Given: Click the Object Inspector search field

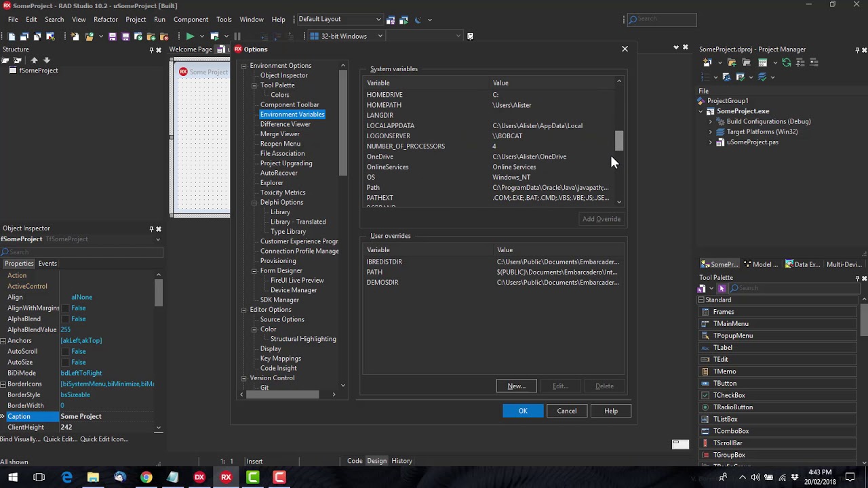Looking at the screenshot, I should (81, 252).
